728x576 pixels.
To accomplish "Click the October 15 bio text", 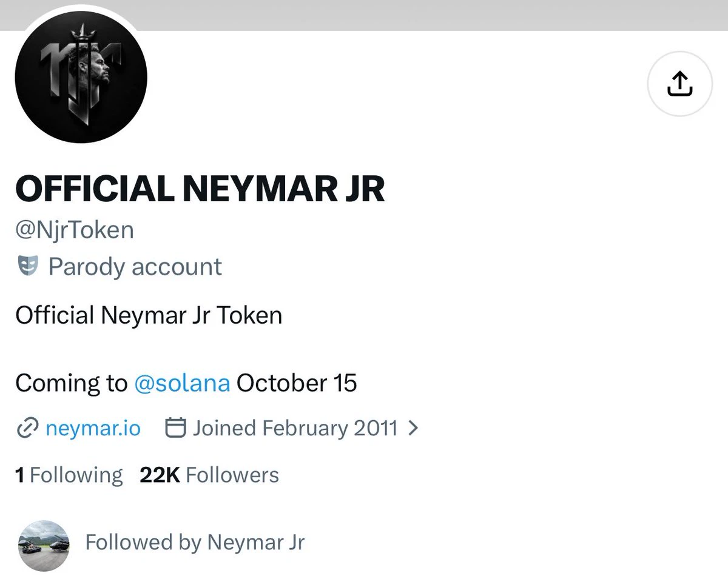I will coord(297,384).
